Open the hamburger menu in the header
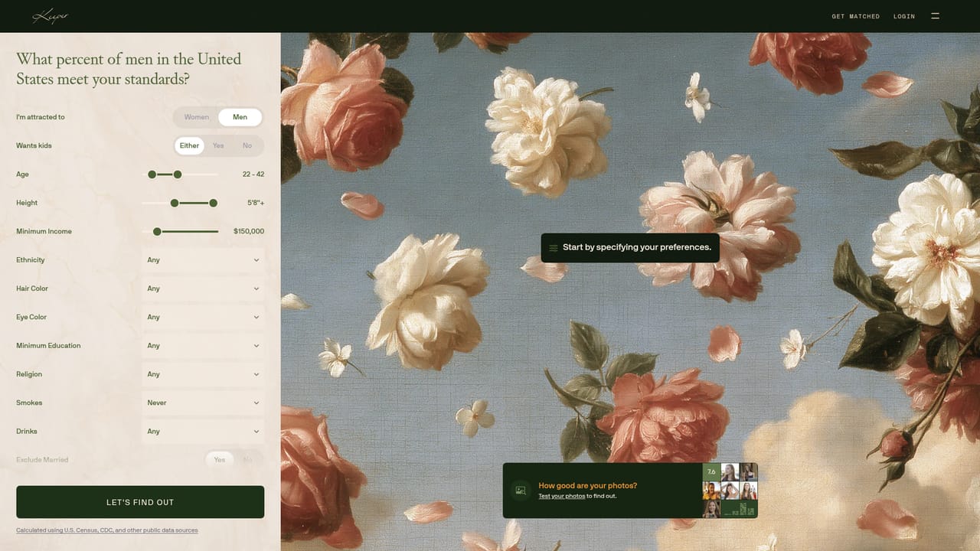Viewport: 980px width, 551px height. click(935, 16)
